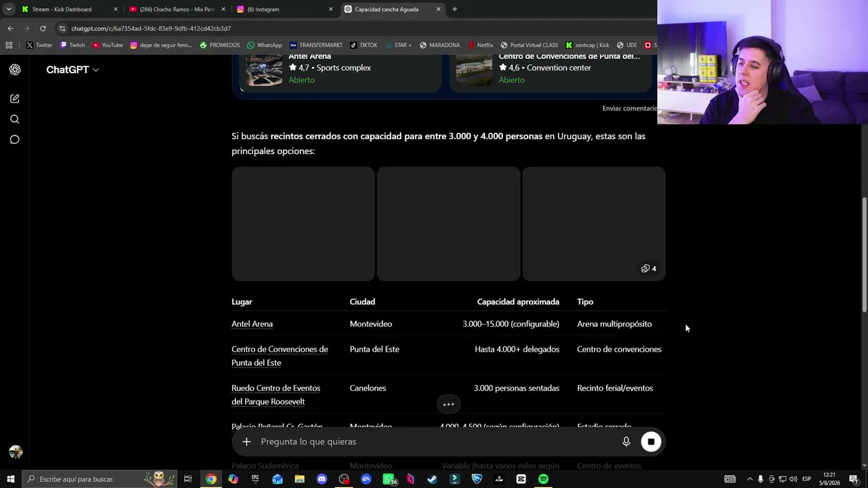This screenshot has height=488, width=868.
Task: Select the 'Punta del Este' city cell
Action: (x=374, y=349)
